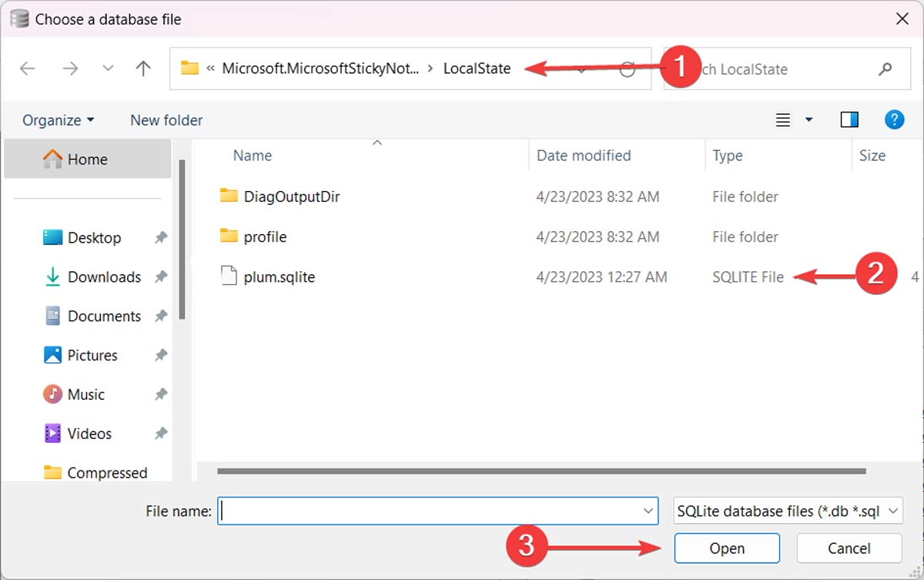Select LocalState in the address bar breadcrumb
Screen dimensions: 924x580
coord(476,69)
